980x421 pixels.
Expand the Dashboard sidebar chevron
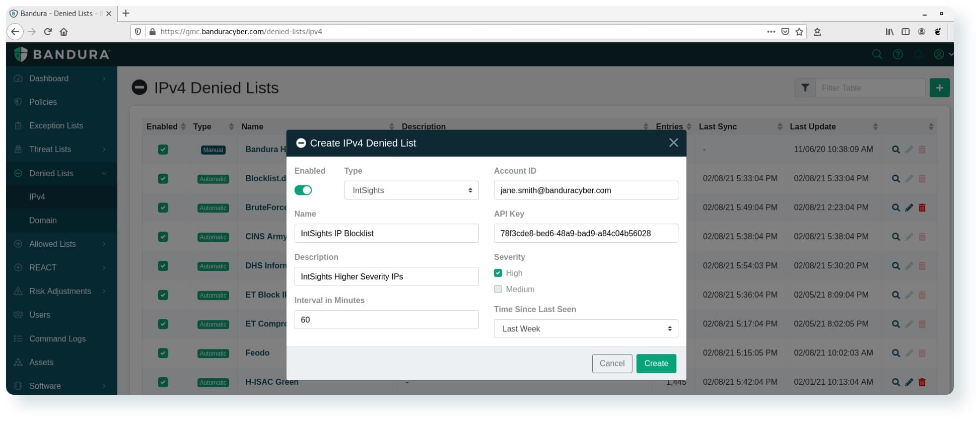pos(104,79)
